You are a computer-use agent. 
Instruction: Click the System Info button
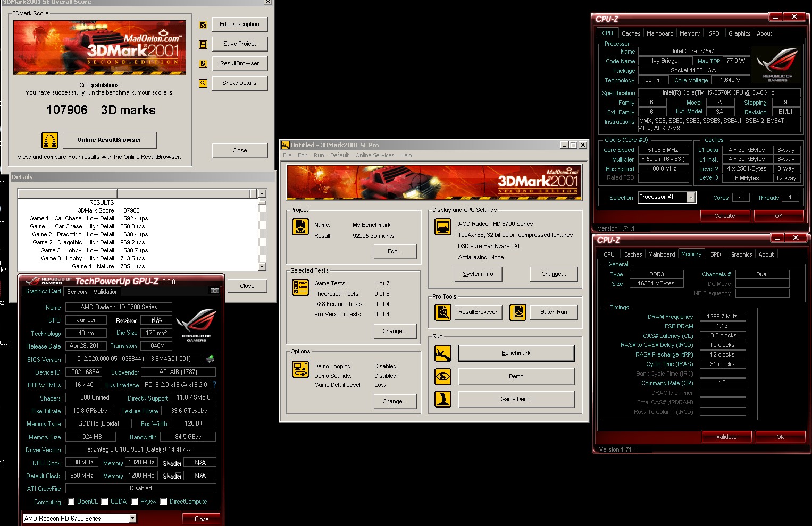pyautogui.click(x=478, y=274)
